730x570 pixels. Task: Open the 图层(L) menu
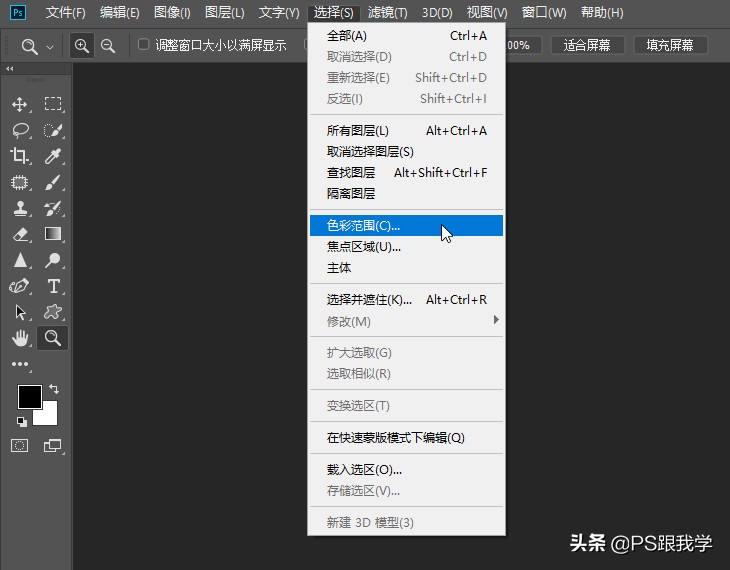click(x=224, y=13)
